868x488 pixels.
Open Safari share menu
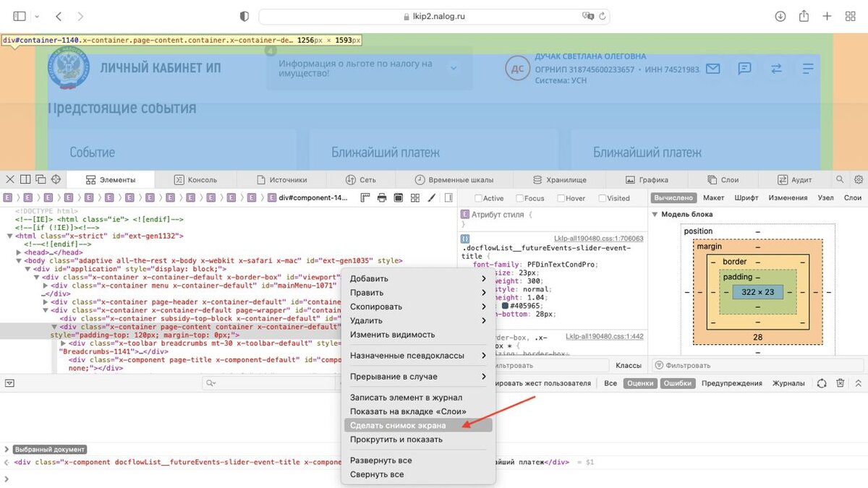[804, 16]
